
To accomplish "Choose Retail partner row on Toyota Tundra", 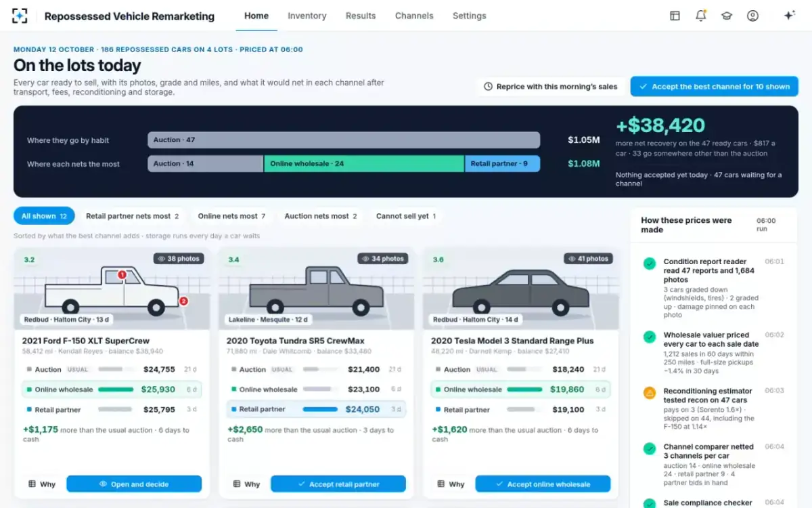I will click(316, 409).
